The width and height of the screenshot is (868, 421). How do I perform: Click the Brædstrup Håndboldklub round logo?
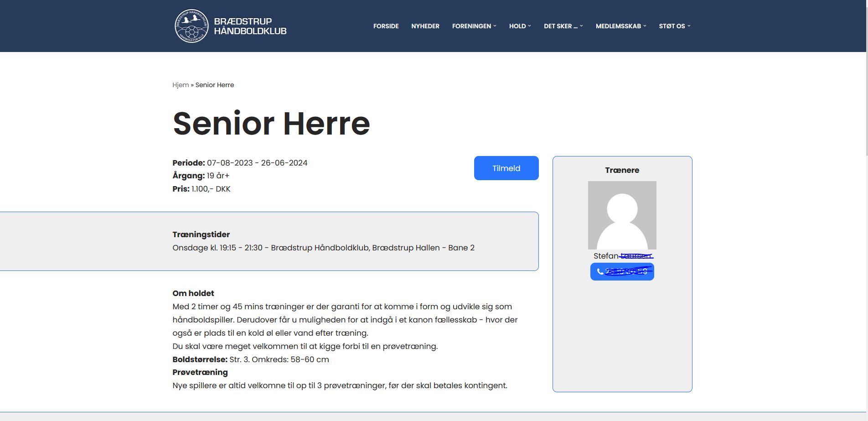tap(191, 26)
